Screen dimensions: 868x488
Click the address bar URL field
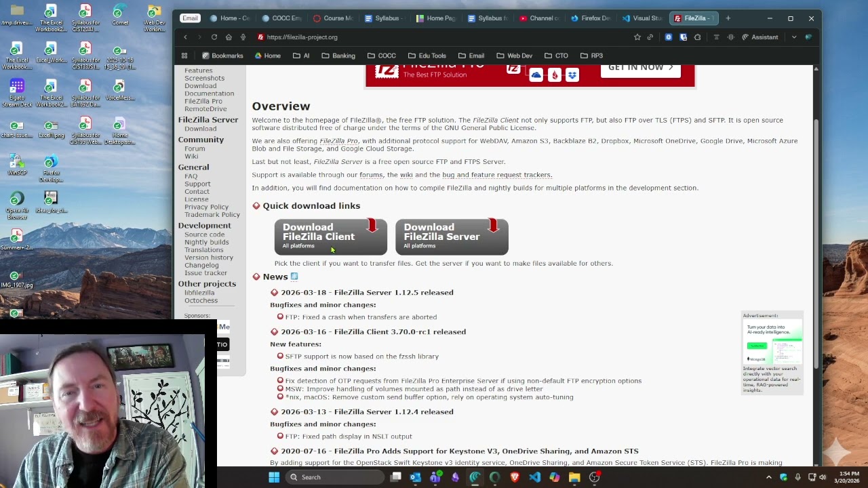441,37
